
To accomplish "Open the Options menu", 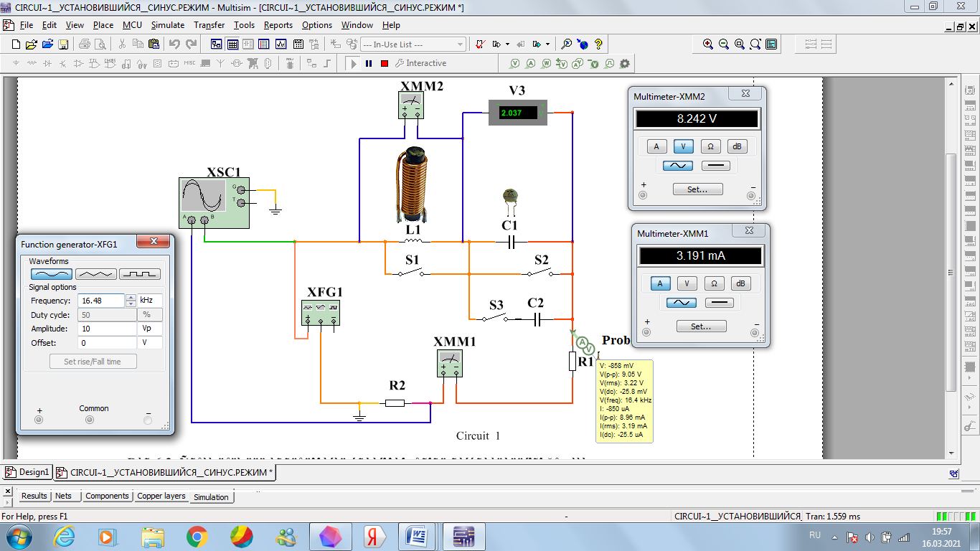I will 317,24.
